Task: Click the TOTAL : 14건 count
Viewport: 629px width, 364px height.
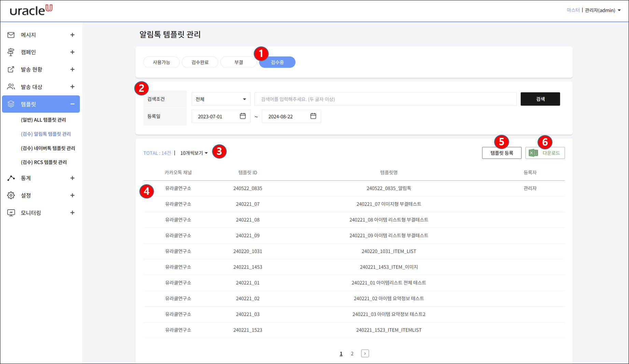Action: point(157,153)
